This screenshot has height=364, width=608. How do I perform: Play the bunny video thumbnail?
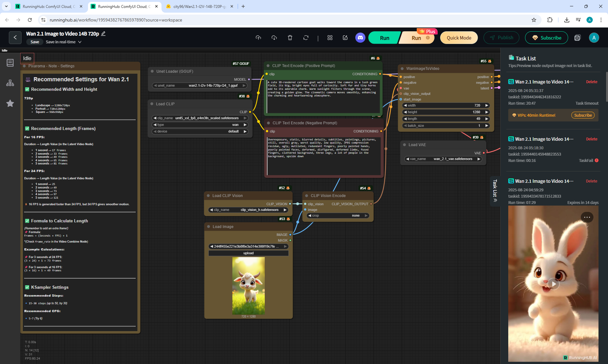553,284
